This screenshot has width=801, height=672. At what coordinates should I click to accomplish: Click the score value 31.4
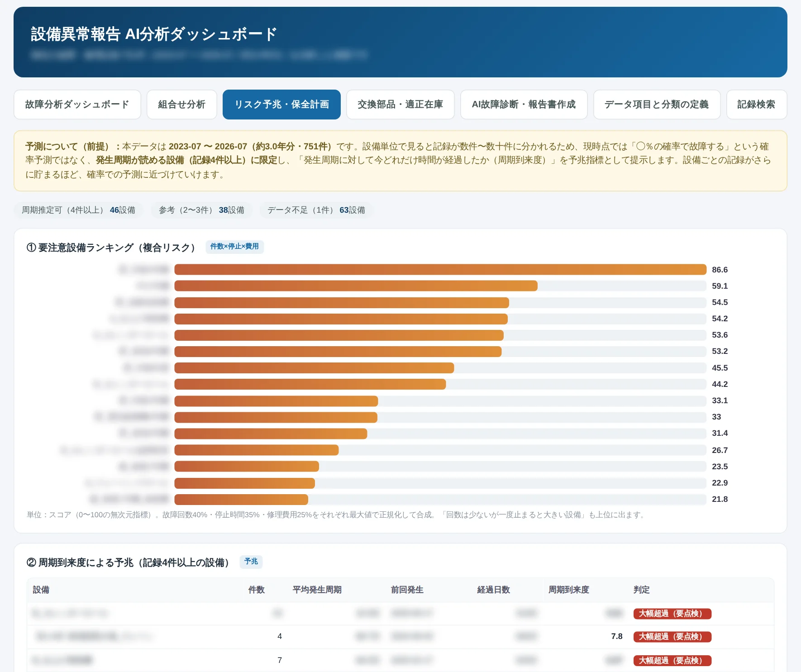720,433
